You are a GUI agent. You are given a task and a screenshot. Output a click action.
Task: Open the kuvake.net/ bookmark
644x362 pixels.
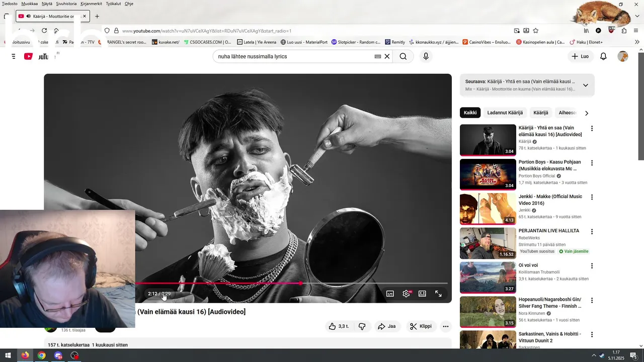pyautogui.click(x=165, y=42)
